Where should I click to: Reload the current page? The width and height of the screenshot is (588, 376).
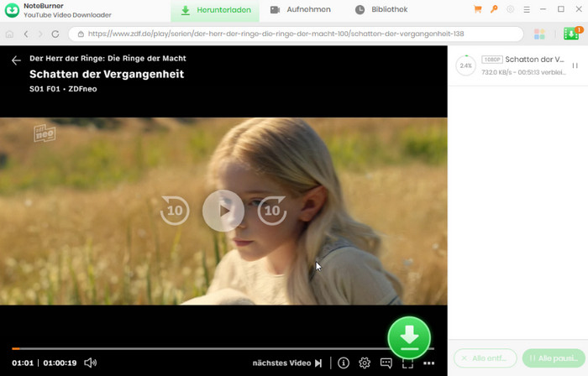tap(55, 34)
